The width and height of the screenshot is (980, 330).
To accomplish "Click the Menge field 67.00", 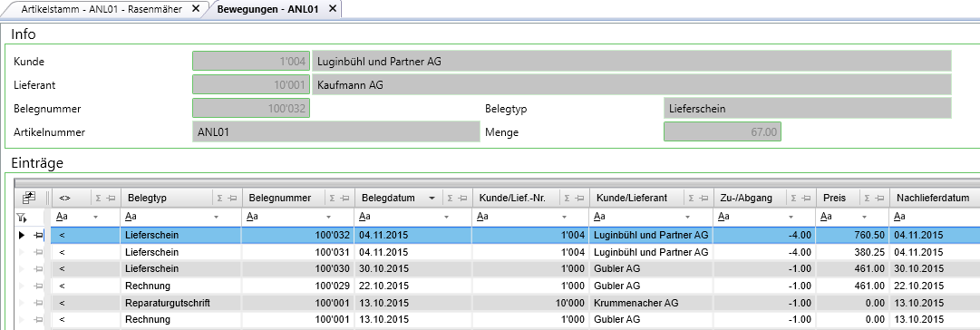I will [x=722, y=131].
